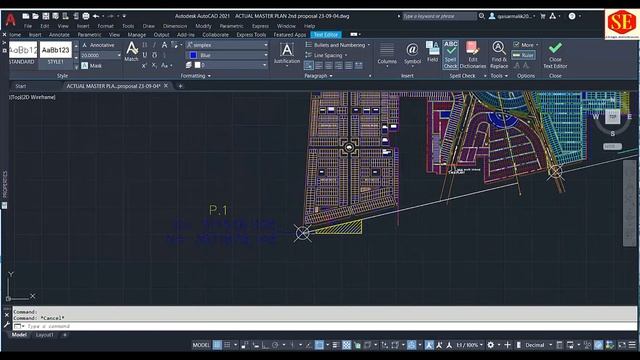Click New drawing in quick access toolbar
Screen dimensions: 640x360
(x=26, y=16)
